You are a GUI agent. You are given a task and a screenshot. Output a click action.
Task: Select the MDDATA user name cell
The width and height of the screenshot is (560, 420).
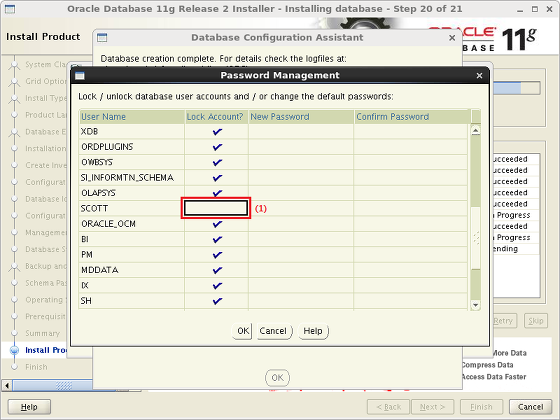point(132,270)
